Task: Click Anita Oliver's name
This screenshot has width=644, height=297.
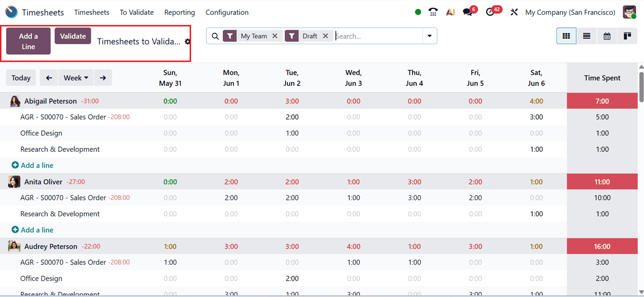Action: click(x=43, y=182)
